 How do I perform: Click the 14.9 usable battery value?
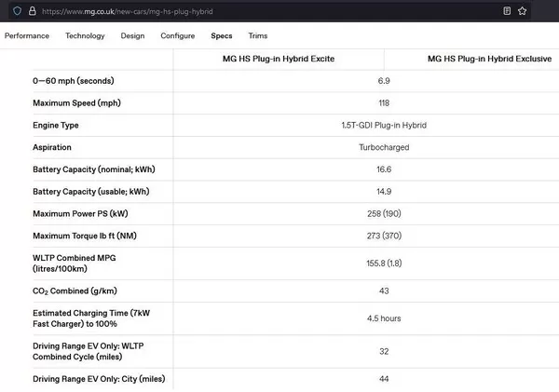[x=384, y=192]
